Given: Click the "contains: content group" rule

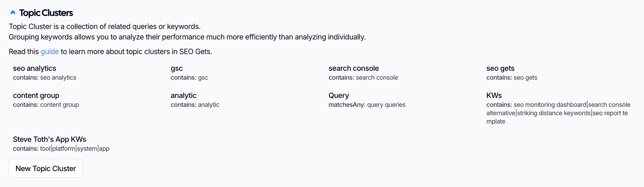Looking at the screenshot, I should point(46,105).
